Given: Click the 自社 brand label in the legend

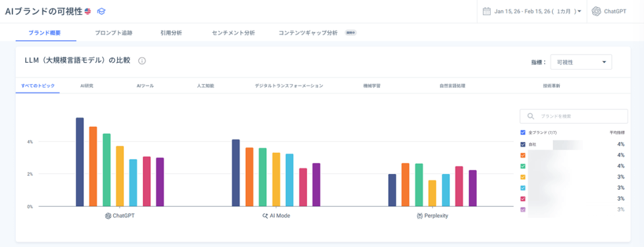Looking at the screenshot, I should (532, 145).
